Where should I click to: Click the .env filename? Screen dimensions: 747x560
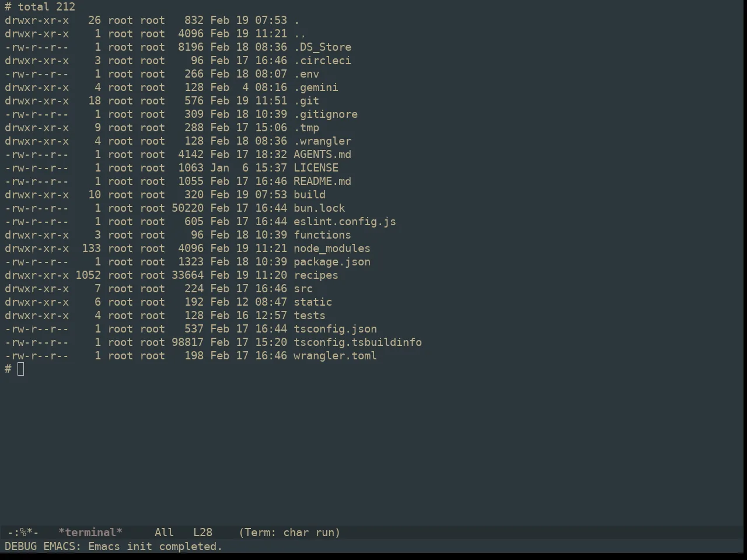pos(306,74)
